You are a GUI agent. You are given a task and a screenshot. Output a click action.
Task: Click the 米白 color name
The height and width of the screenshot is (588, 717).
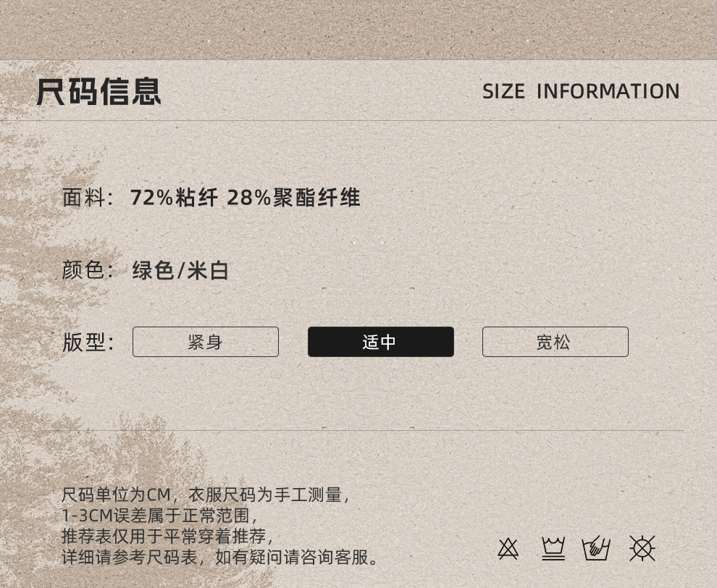(x=208, y=270)
